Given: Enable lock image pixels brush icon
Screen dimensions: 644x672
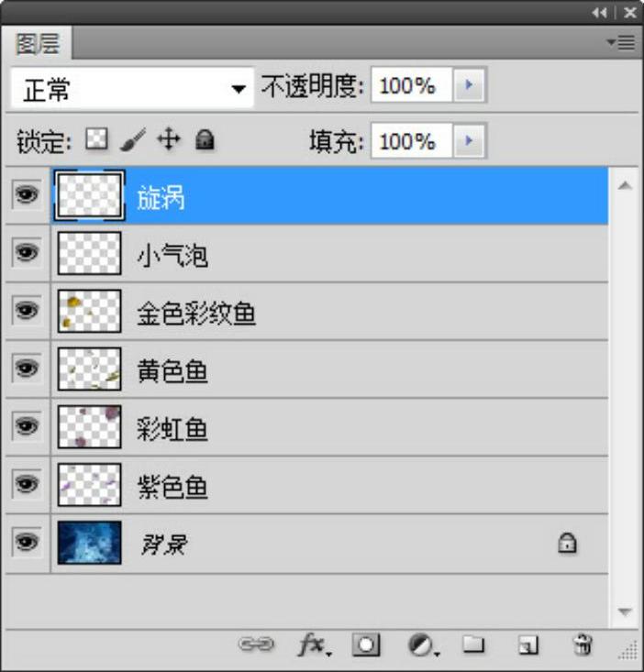Looking at the screenshot, I should [x=132, y=140].
